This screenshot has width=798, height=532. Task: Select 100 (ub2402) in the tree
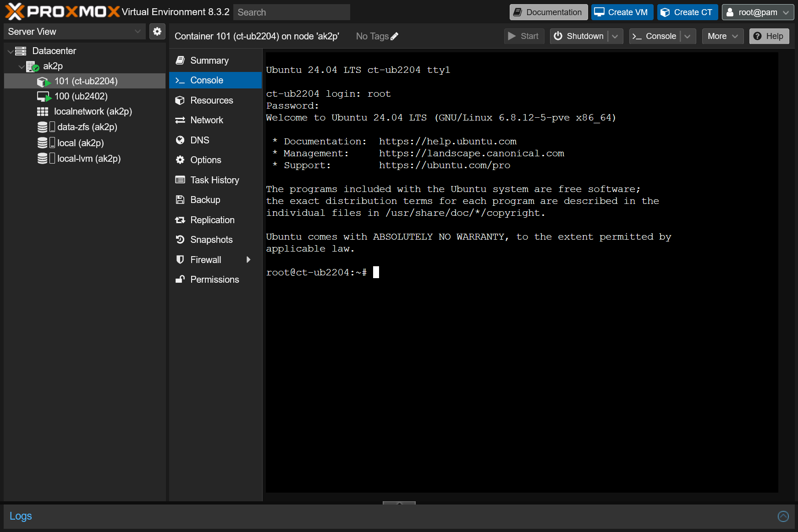point(85,97)
